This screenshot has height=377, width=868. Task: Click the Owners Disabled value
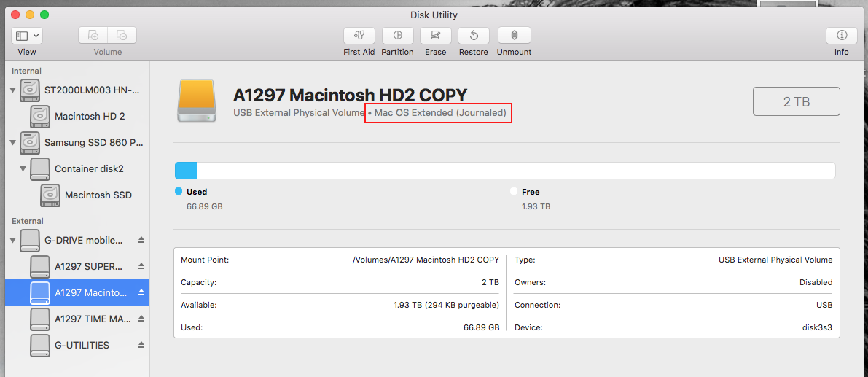[x=816, y=282]
